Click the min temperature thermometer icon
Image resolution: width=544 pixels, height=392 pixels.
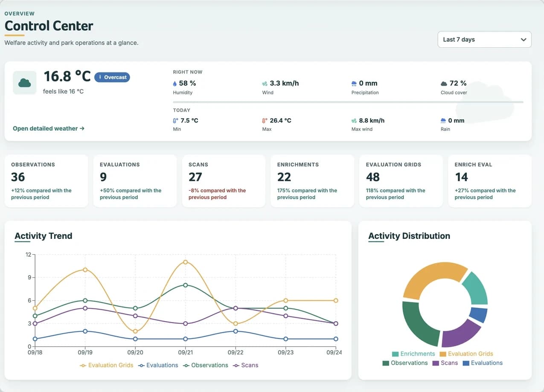pos(175,121)
